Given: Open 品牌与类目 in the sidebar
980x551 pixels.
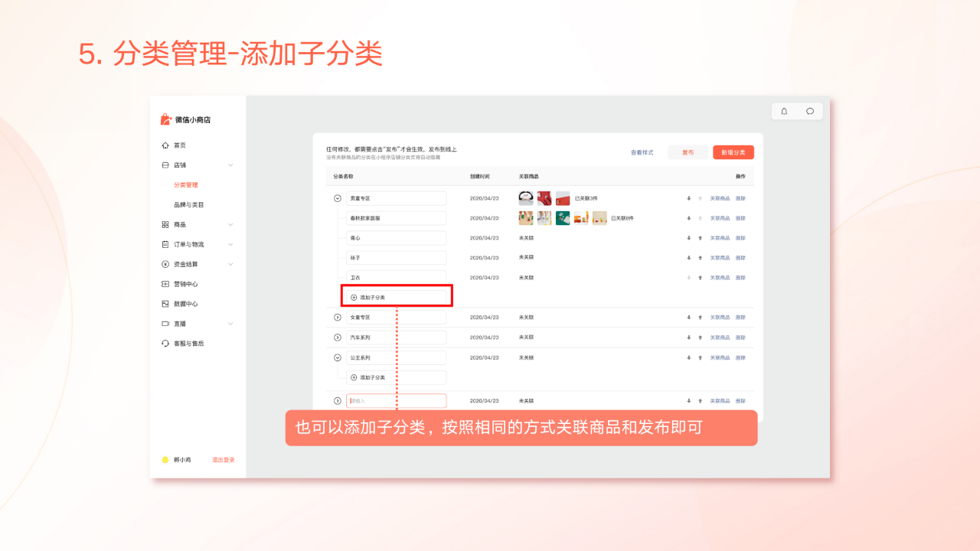Looking at the screenshot, I should pyautogui.click(x=189, y=205).
